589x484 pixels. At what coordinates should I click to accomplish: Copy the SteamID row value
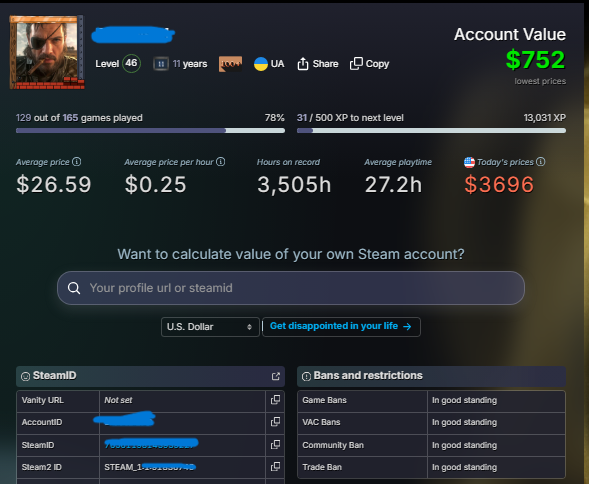coord(275,445)
